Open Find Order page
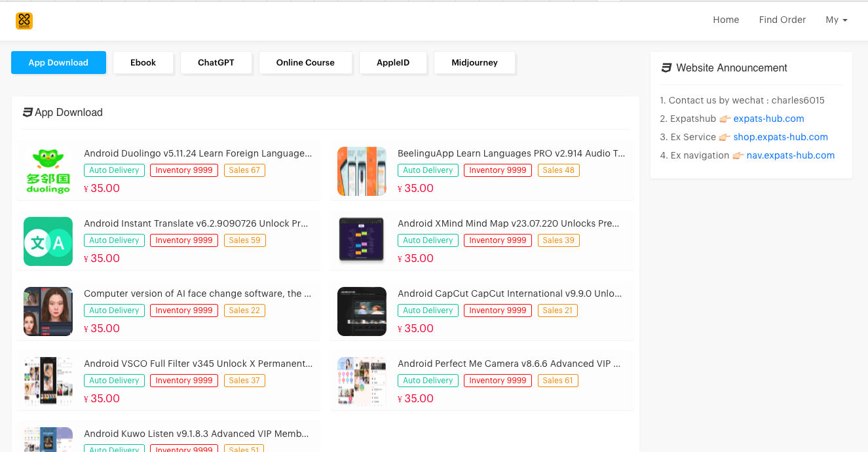This screenshot has height=452, width=868. click(x=782, y=20)
